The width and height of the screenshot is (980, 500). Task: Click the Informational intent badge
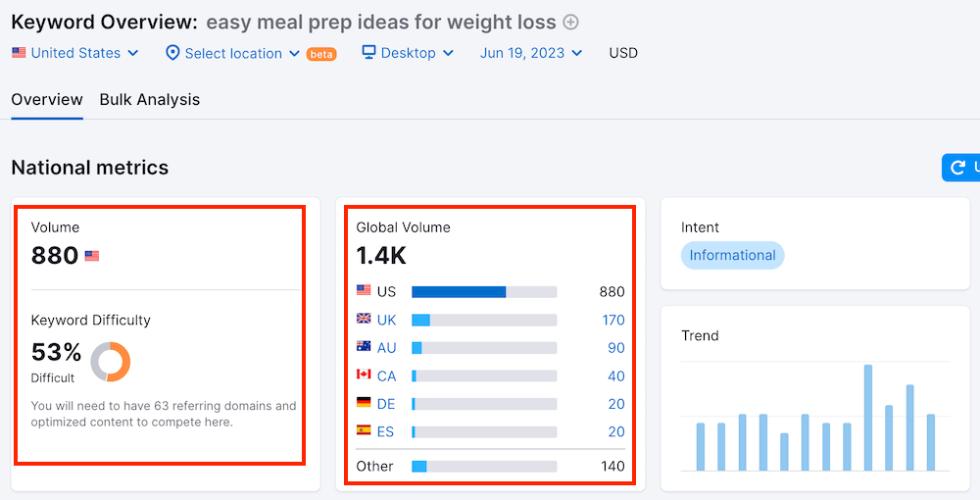click(732, 255)
